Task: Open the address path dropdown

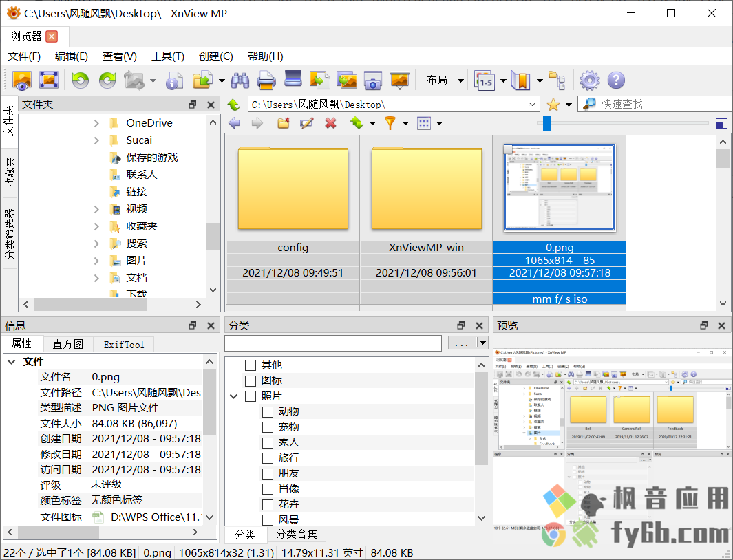Action: (532, 105)
